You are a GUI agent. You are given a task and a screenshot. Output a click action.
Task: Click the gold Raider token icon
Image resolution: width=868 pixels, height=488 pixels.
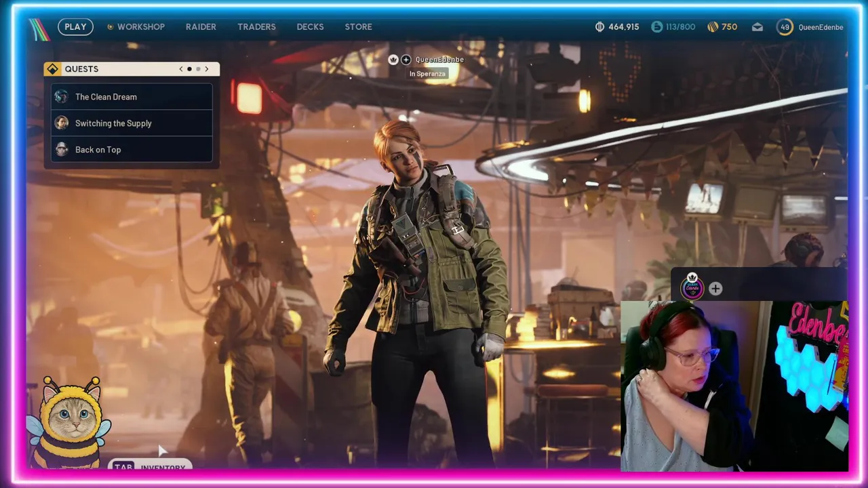pos(713,27)
